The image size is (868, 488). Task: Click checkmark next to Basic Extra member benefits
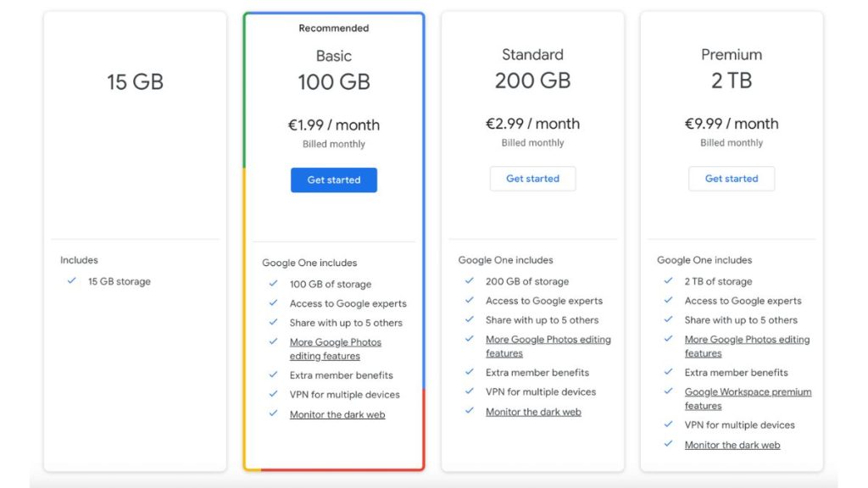[273, 374]
